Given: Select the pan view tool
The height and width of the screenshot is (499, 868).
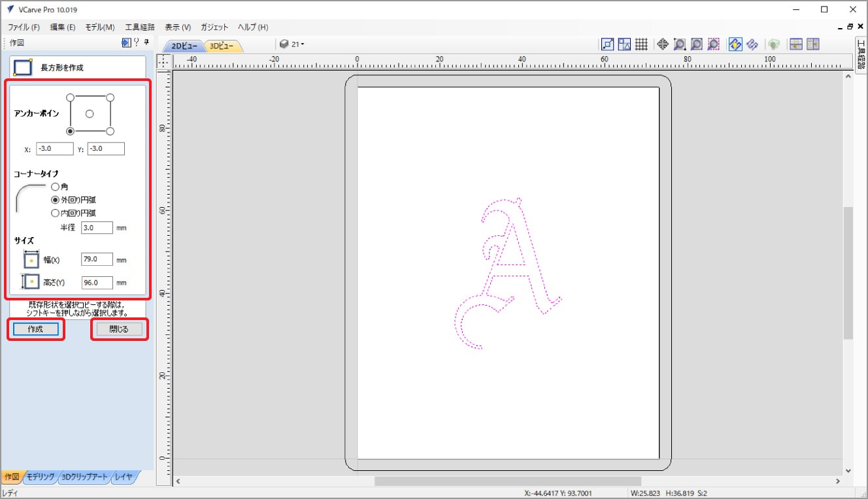Looking at the screenshot, I should [662, 44].
